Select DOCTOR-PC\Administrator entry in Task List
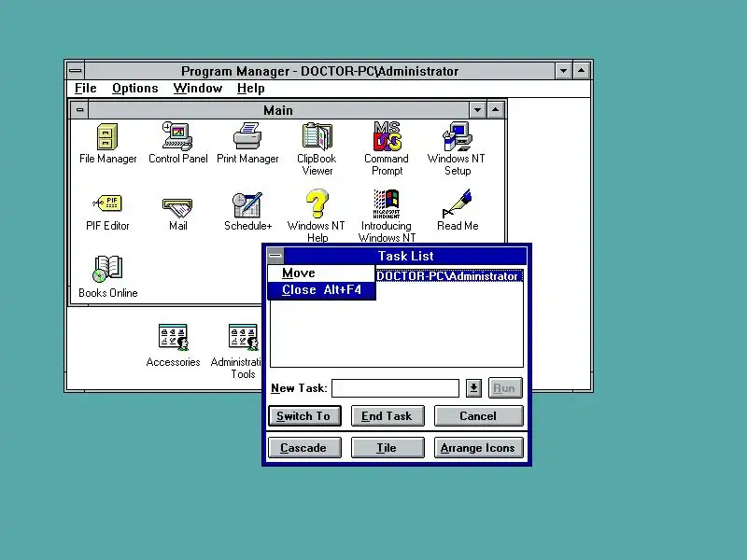The image size is (747, 560). click(449, 276)
